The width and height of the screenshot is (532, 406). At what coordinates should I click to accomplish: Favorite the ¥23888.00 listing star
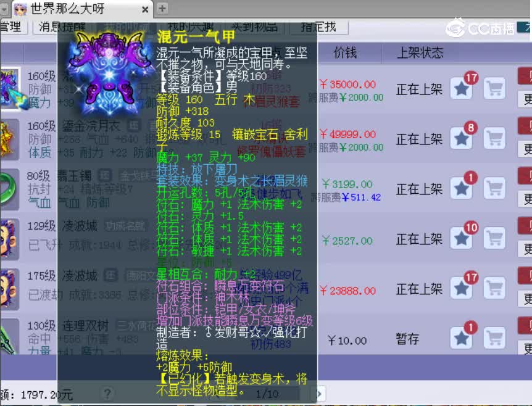tap(462, 288)
